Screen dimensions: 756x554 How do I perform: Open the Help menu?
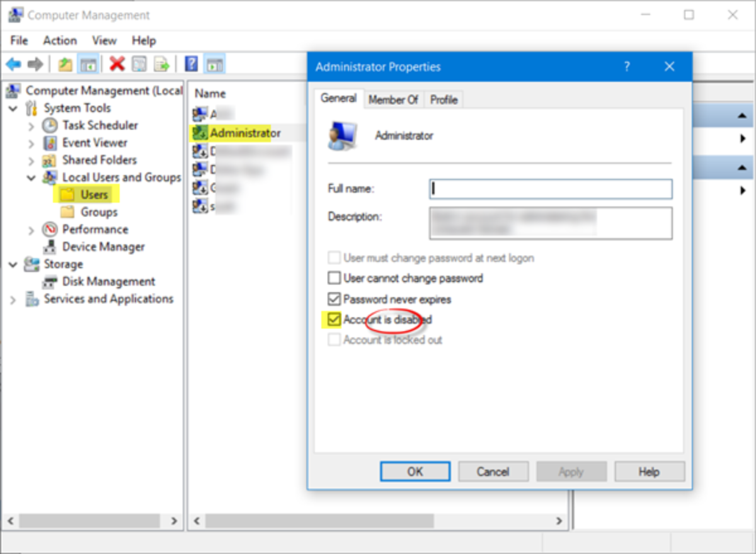coord(144,40)
